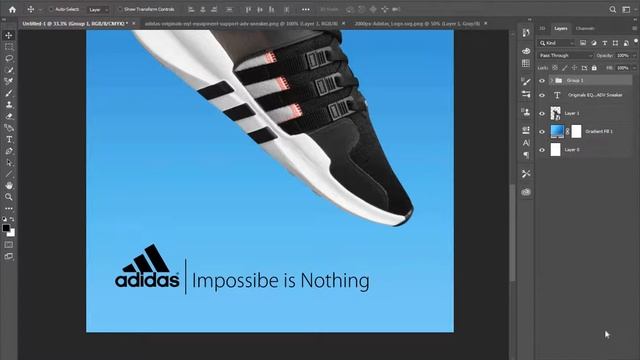Select the Horizontal Type tool
The width and height of the screenshot is (640, 360).
[x=9, y=140]
